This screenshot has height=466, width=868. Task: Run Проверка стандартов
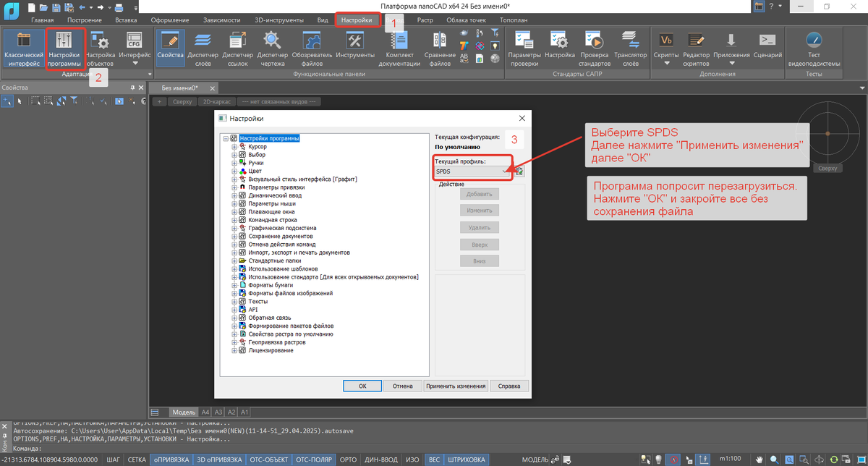click(x=594, y=49)
